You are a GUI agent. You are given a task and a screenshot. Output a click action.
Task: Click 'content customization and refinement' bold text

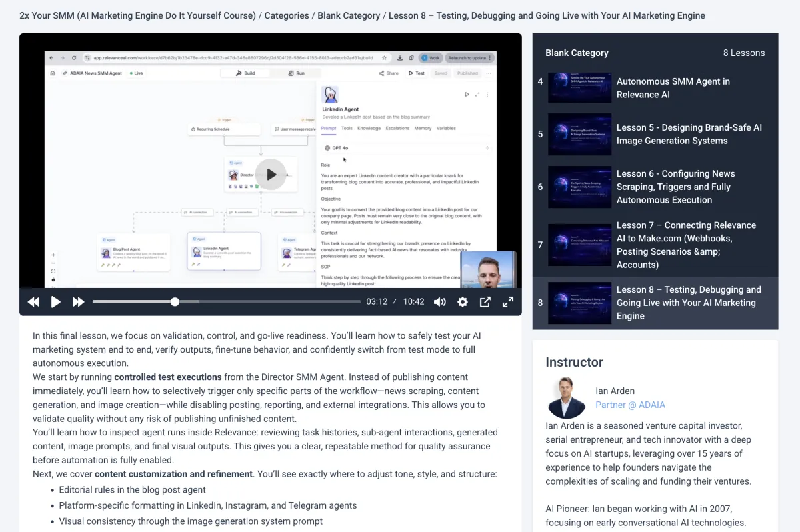[x=173, y=474]
